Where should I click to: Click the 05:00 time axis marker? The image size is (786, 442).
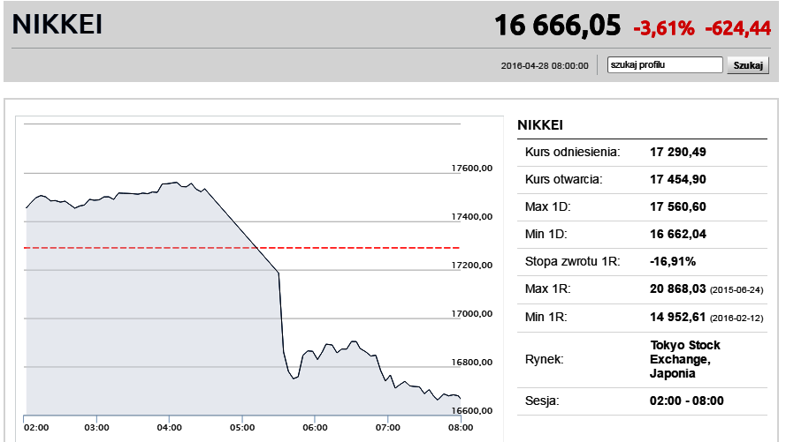click(242, 427)
